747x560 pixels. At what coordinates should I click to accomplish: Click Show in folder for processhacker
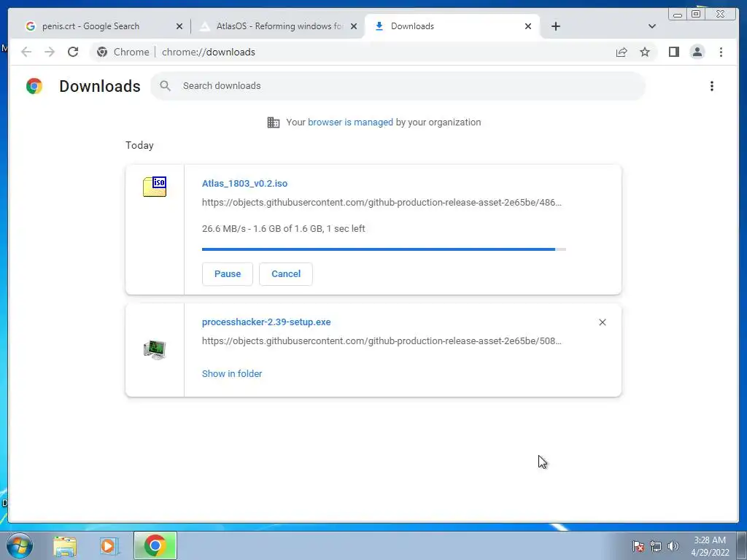[x=232, y=374]
